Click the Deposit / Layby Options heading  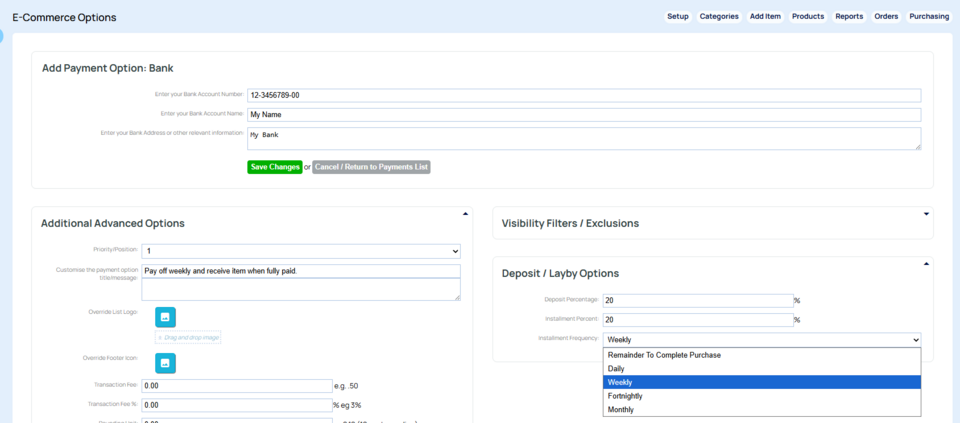pyautogui.click(x=560, y=274)
